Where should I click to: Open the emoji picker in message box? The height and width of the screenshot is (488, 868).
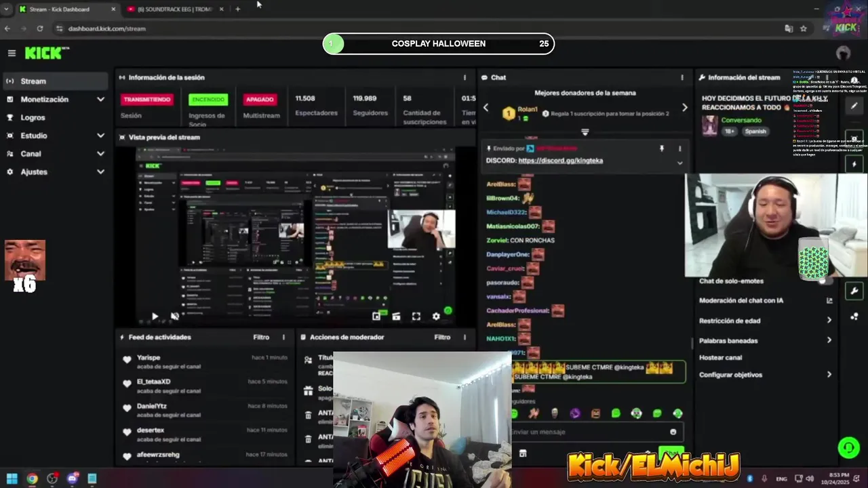[673, 432]
